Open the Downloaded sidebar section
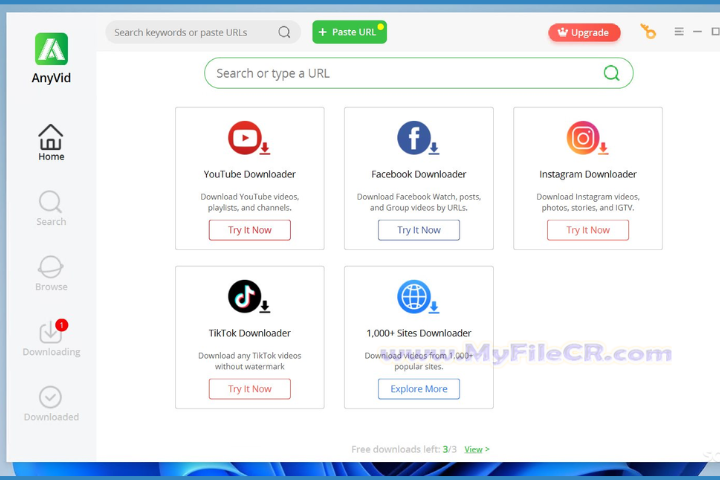The width and height of the screenshot is (720, 480). [51, 404]
